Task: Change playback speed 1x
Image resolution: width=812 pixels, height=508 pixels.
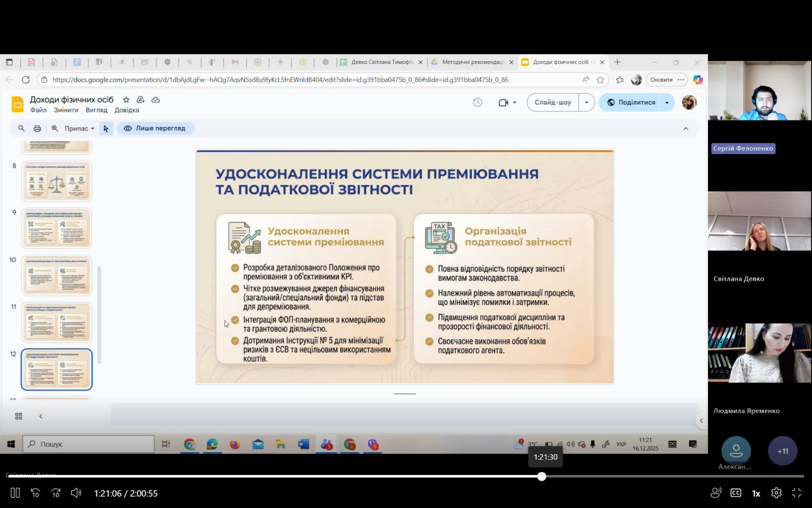Action: (756, 493)
